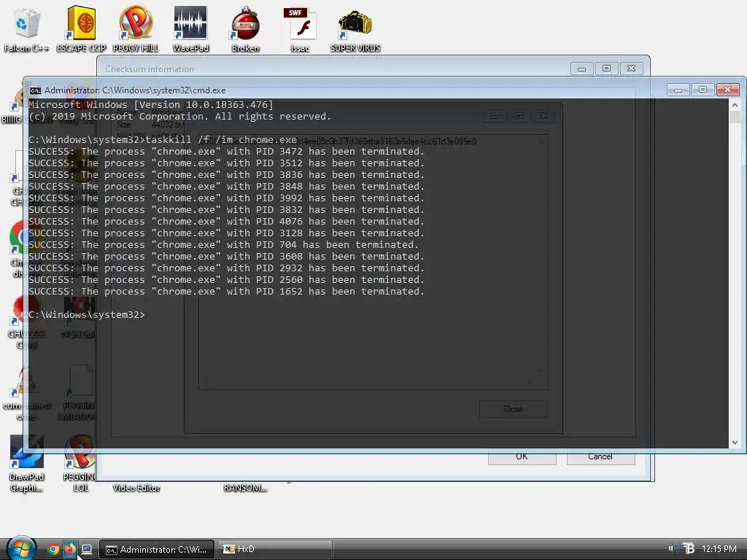Viewport: 747px width, 560px height.
Task: Close the Checksum information window
Action: click(631, 69)
